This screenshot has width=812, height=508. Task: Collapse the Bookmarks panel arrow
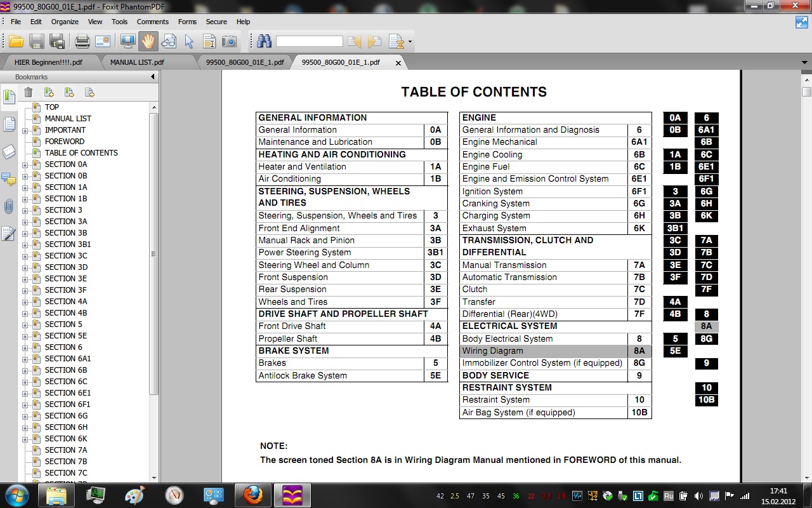point(152,77)
